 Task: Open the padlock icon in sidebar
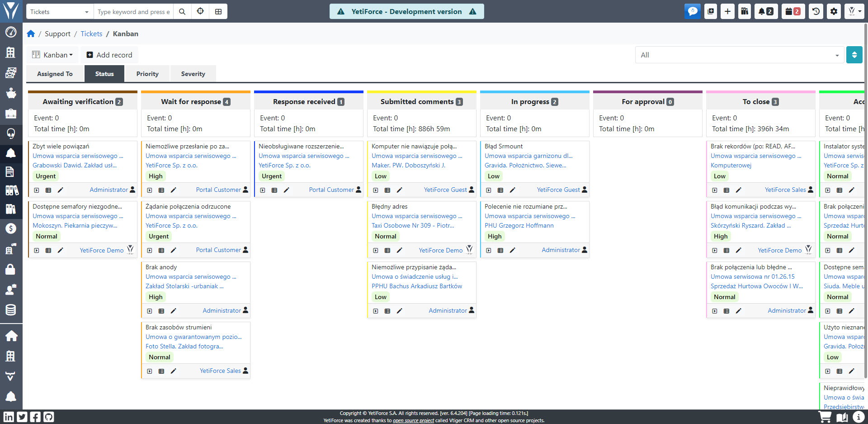(11, 269)
